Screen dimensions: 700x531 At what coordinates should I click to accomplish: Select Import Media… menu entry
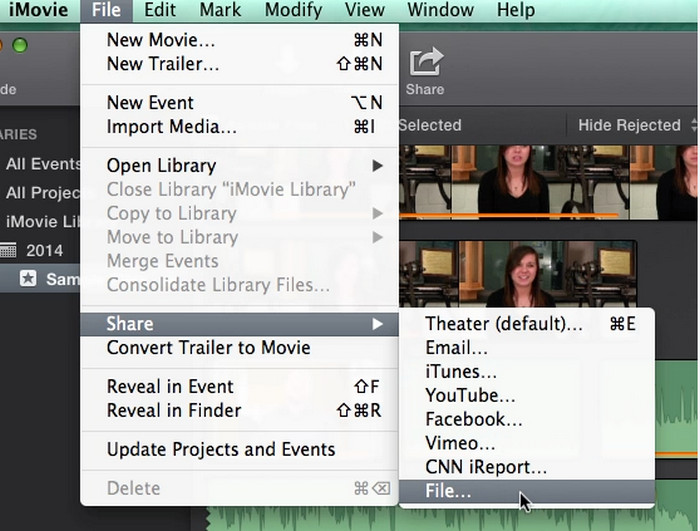tap(171, 127)
